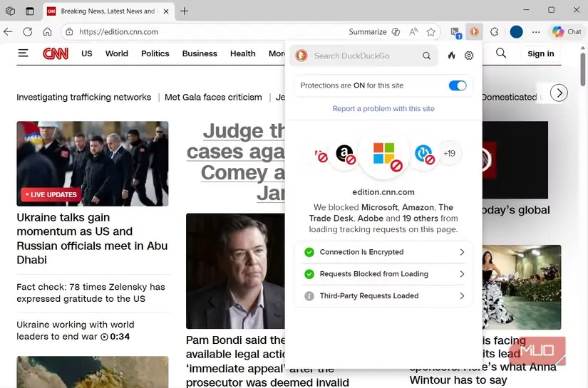Click the extension icon with blue badge
The image size is (588, 388).
tap(455, 33)
